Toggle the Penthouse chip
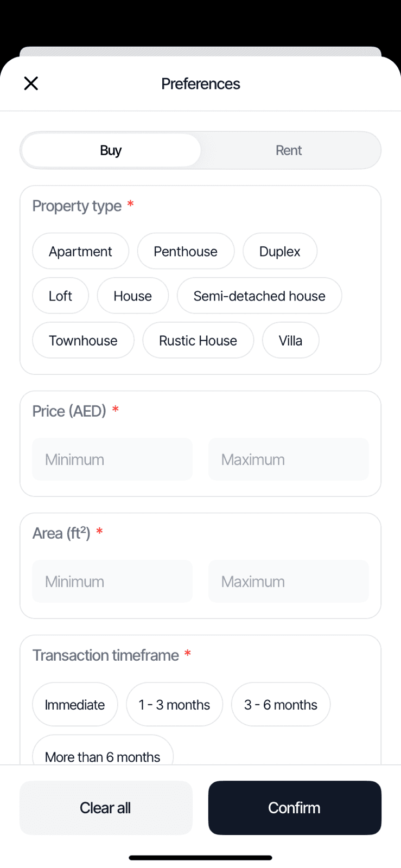 [186, 251]
